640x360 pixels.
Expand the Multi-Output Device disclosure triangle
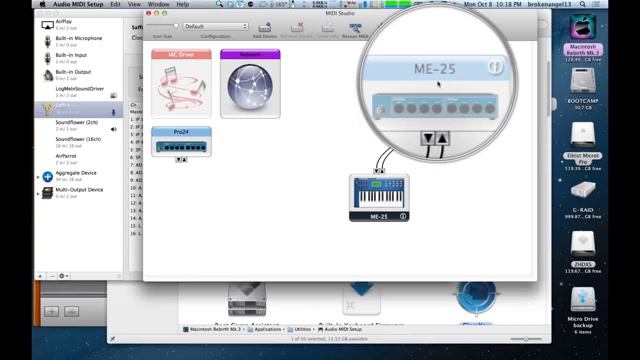tap(38, 193)
